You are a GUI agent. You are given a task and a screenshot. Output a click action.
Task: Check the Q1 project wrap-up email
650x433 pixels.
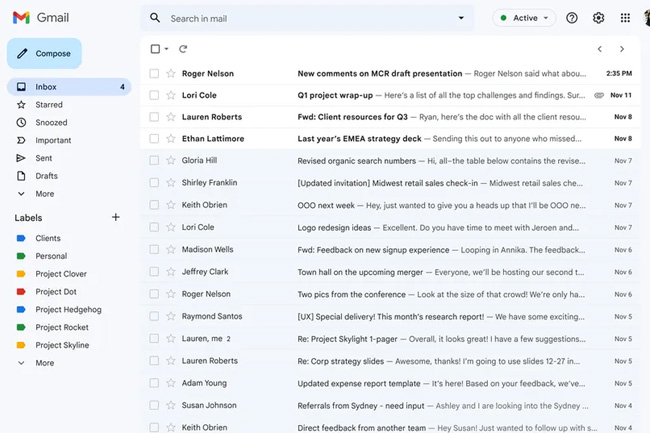click(x=154, y=95)
